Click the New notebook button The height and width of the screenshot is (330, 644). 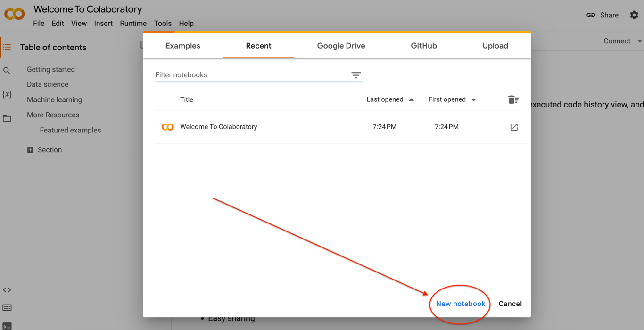click(x=460, y=304)
